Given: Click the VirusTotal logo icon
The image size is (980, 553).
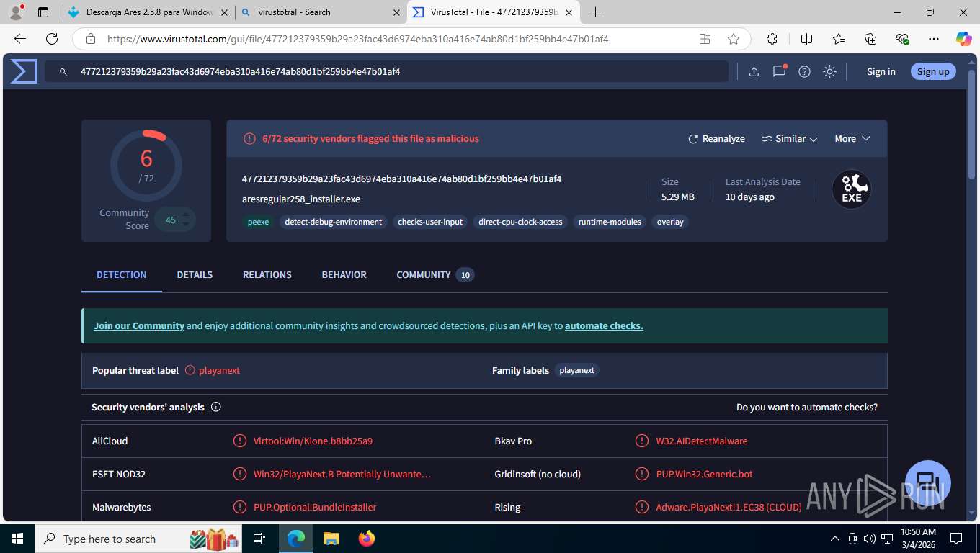Looking at the screenshot, I should (24, 71).
